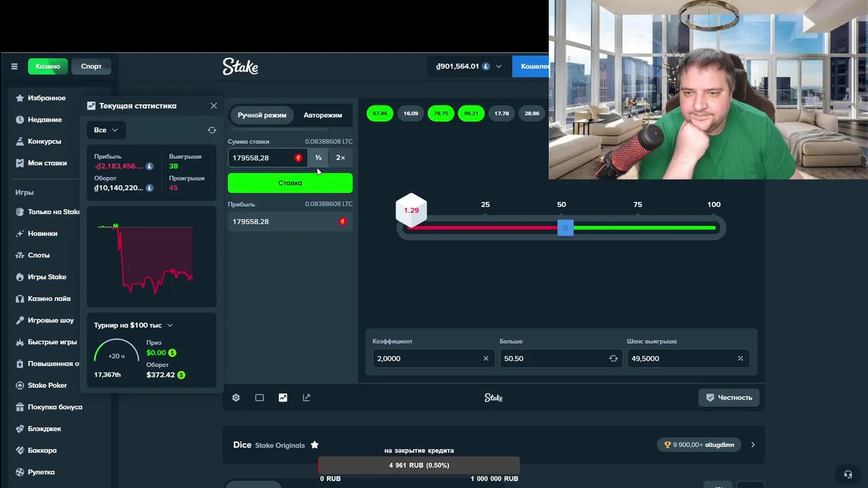The width and height of the screenshot is (868, 488).
Task: Click the Сумма ставки input field
Action: click(267, 158)
